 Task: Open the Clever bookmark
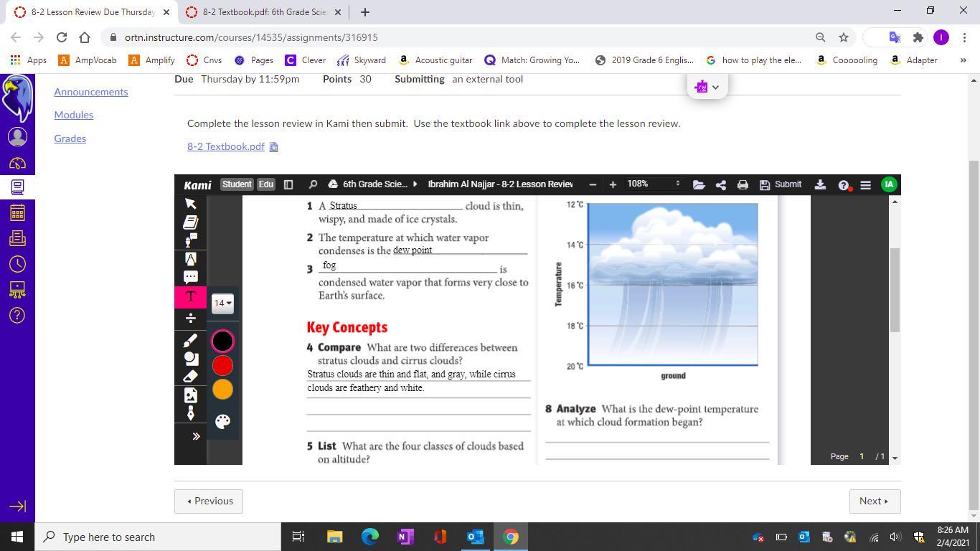(x=306, y=60)
